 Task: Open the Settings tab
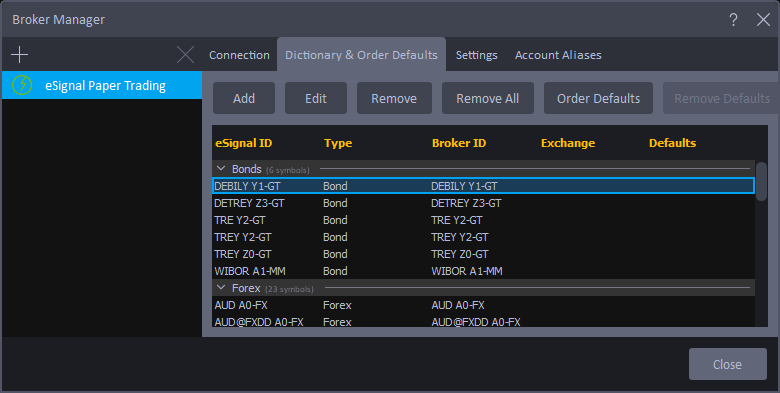(x=477, y=55)
